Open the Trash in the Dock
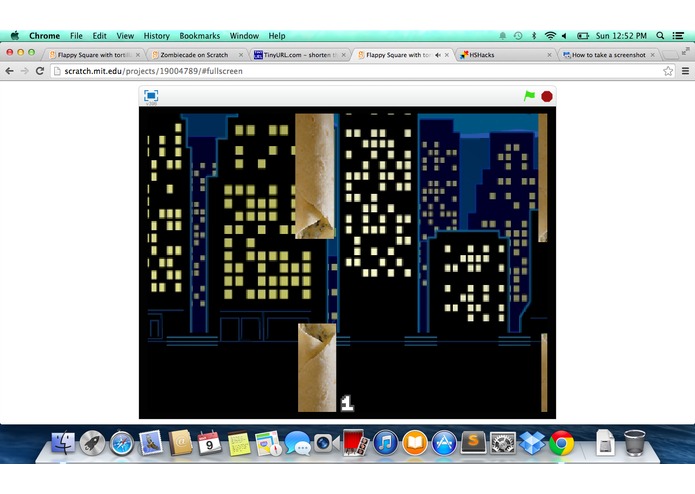 635,443
